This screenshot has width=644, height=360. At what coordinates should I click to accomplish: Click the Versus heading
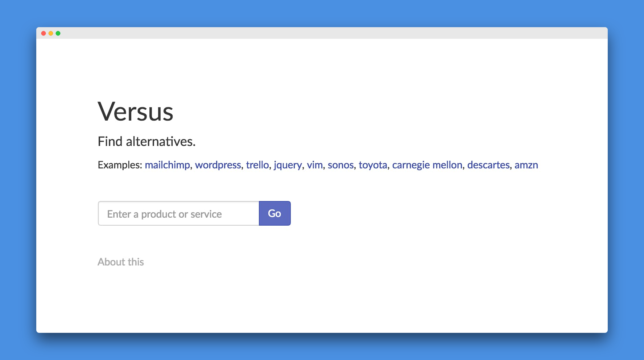[x=135, y=112]
